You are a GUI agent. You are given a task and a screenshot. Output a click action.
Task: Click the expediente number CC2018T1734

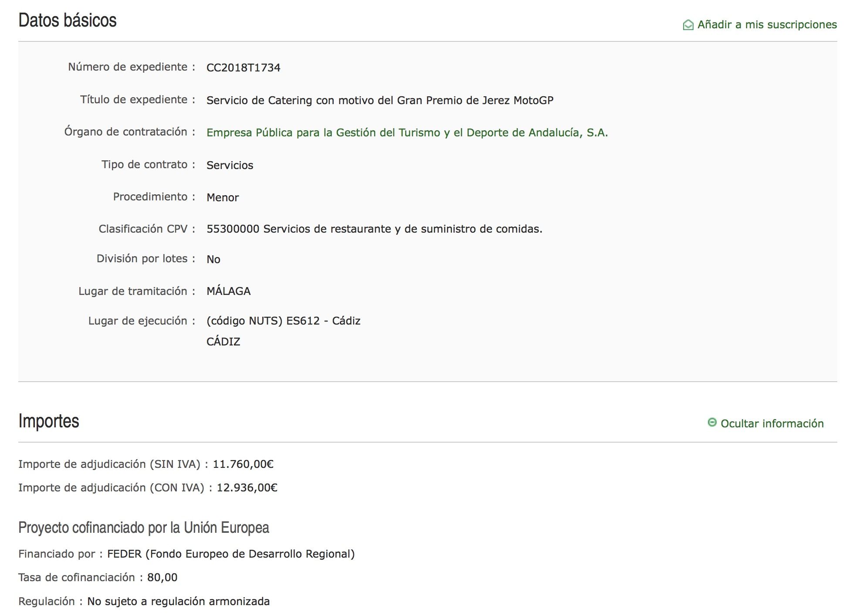[x=243, y=68]
